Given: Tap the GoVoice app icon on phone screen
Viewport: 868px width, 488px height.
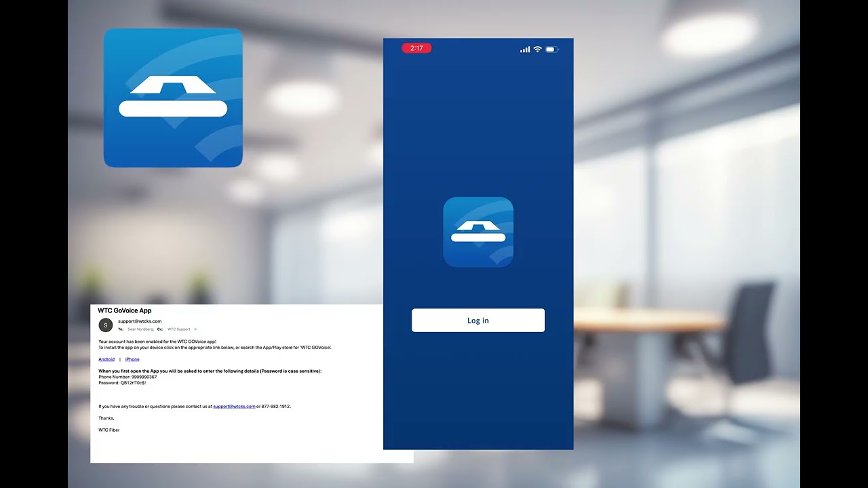Looking at the screenshot, I should pyautogui.click(x=478, y=232).
